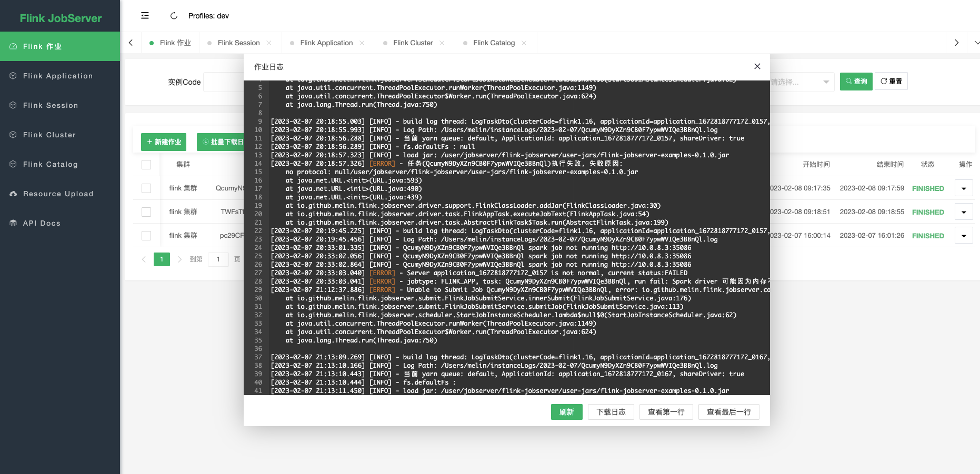Screen dimensions: 980x474
Task: Open Flink Session in sidebar
Action: tap(60, 105)
